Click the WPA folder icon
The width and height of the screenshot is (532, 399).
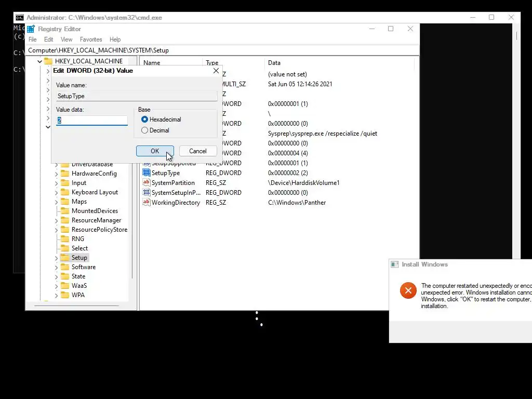65,295
